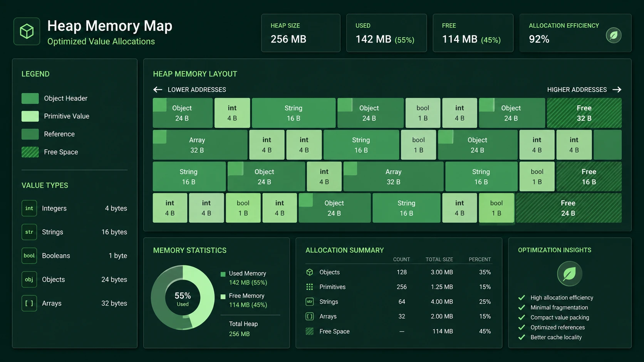Viewport: 644px width, 362px height.
Task: Click the cube logo beside Heap Memory Map
Action: coord(27,31)
